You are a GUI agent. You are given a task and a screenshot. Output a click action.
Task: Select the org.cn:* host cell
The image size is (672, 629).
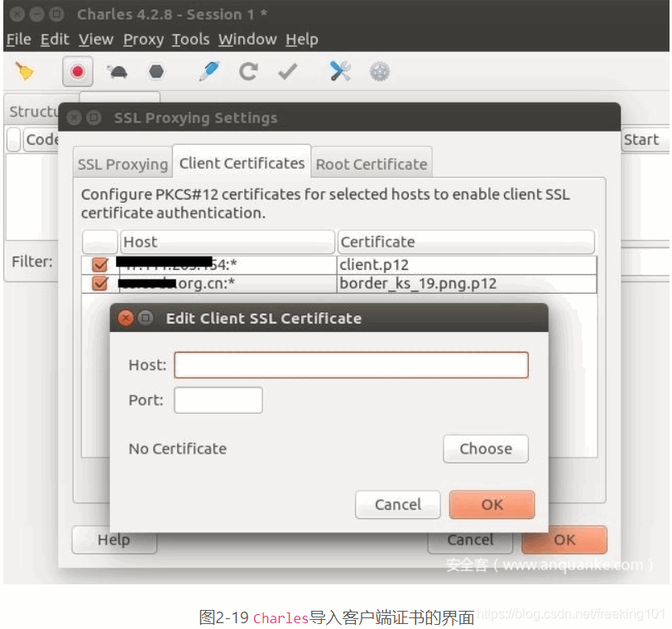[x=228, y=283]
